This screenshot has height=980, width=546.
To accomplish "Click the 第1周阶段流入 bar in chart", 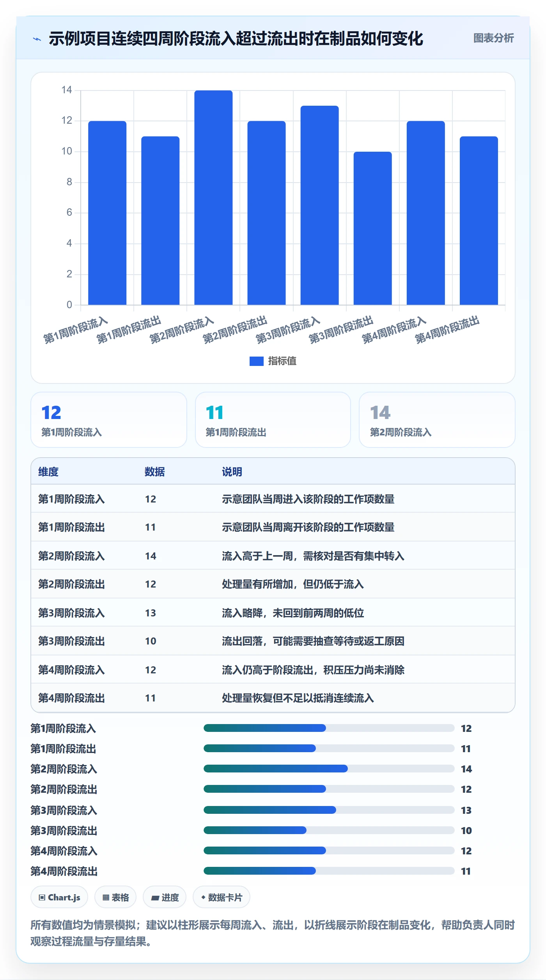I will 107,213.
